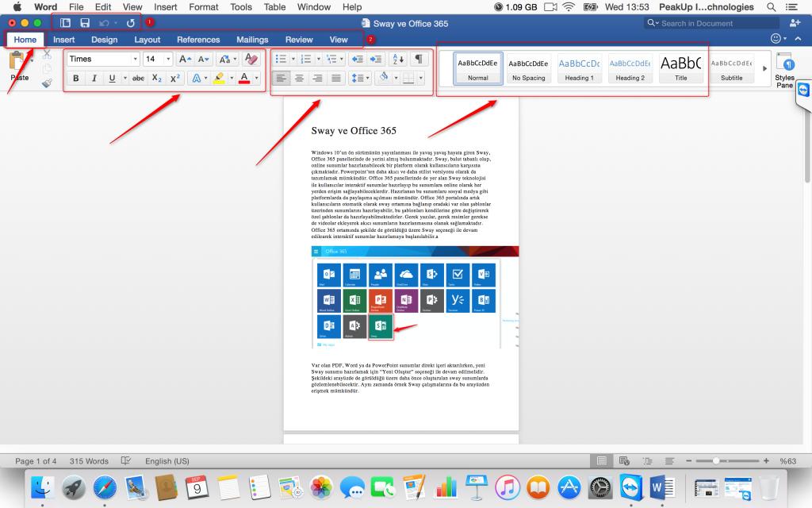Open App Store from the Dock
812x508 pixels.
[x=569, y=488]
